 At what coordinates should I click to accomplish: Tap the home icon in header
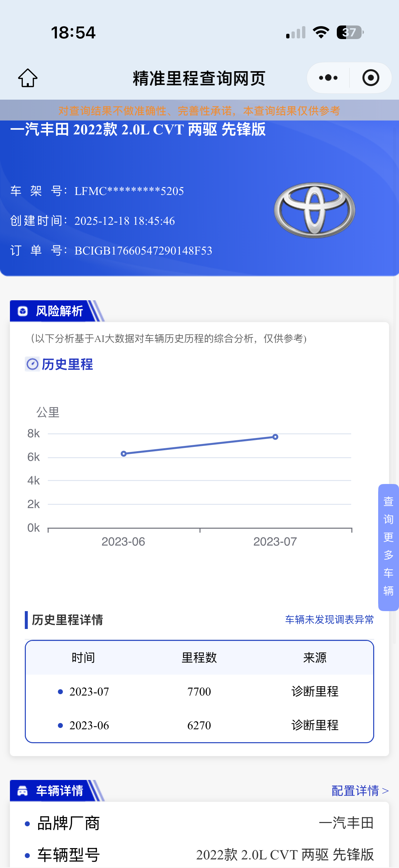(x=27, y=78)
